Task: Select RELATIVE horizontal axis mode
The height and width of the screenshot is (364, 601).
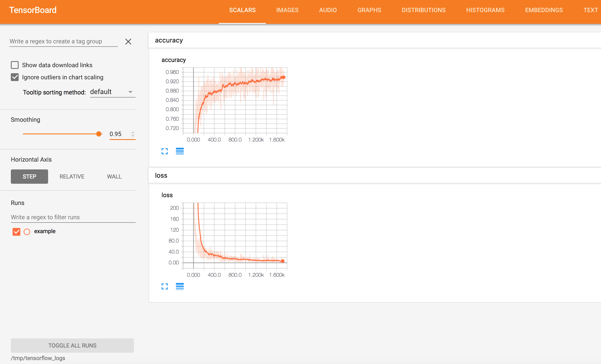Action: 72,176
